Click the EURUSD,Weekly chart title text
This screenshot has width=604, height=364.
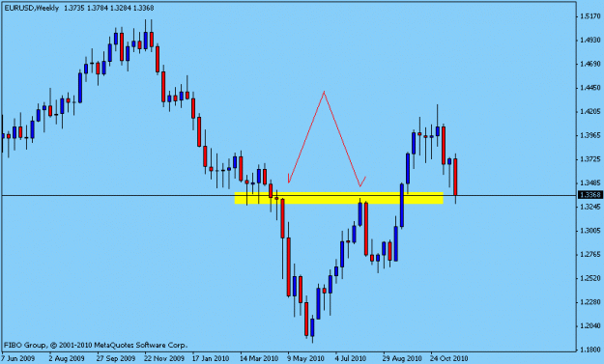pyautogui.click(x=32, y=8)
